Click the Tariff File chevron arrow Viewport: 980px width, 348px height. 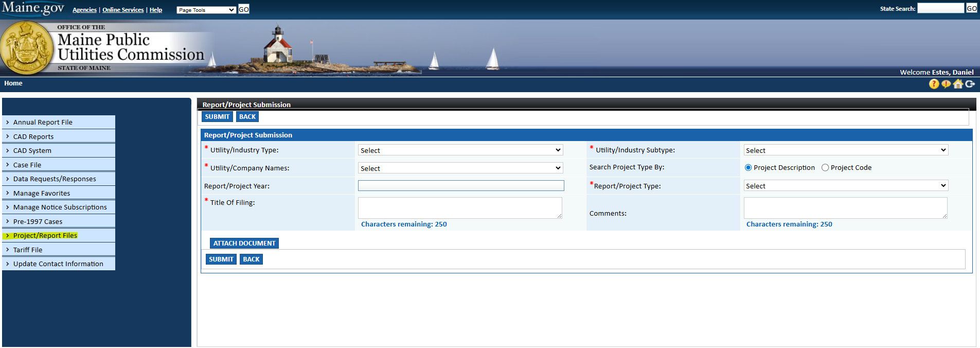coord(8,250)
